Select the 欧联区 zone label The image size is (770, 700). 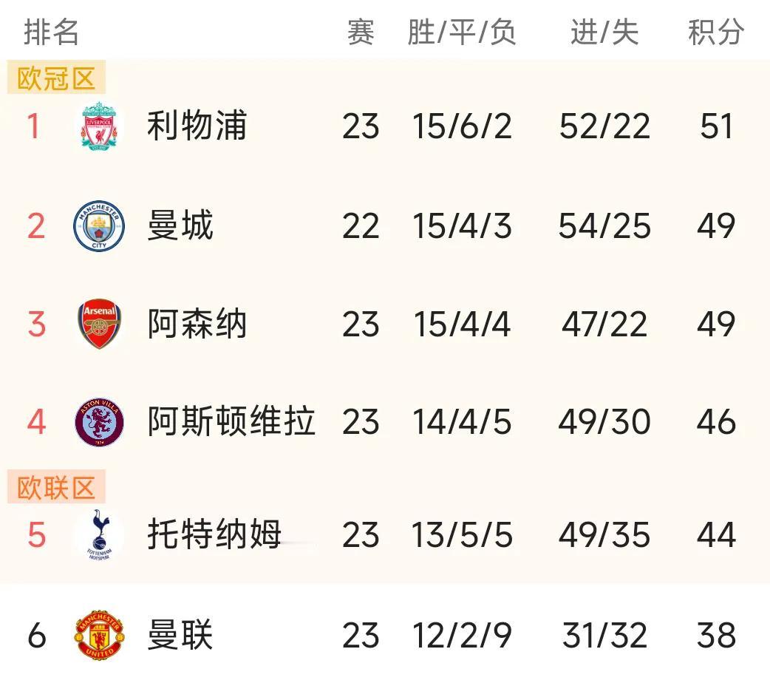pyautogui.click(x=56, y=487)
